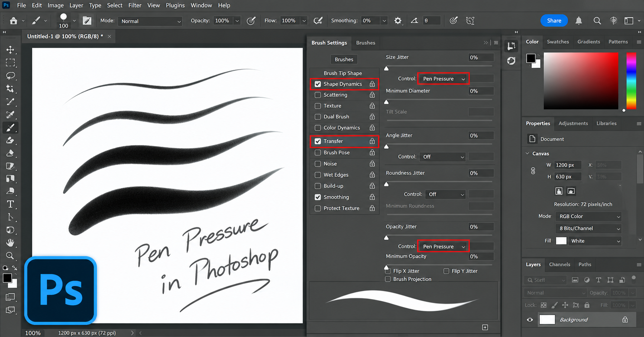Open the Angle Jitter Control dropdown
644x337 pixels.
click(443, 157)
